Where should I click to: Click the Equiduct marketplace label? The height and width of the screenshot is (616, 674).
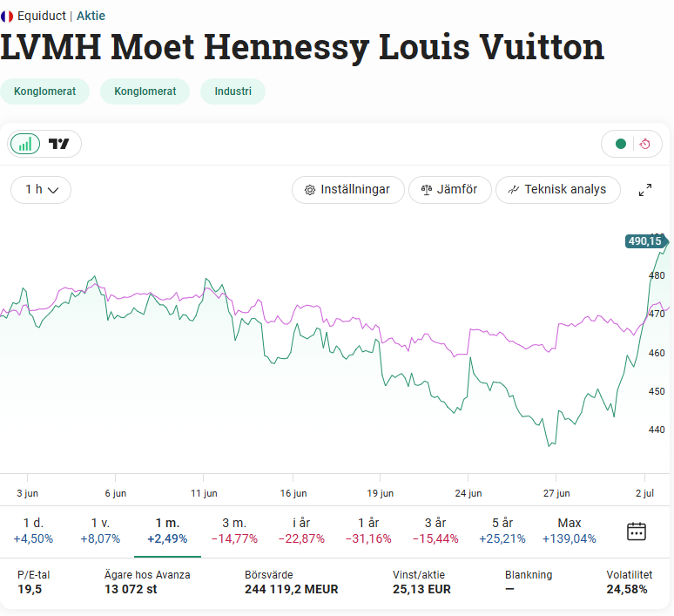coord(41,16)
